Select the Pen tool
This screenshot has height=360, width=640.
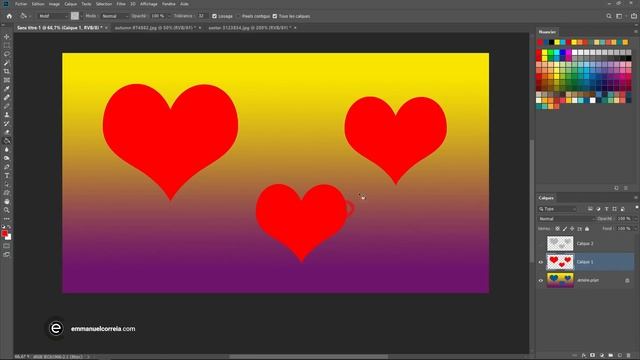(x=7, y=167)
